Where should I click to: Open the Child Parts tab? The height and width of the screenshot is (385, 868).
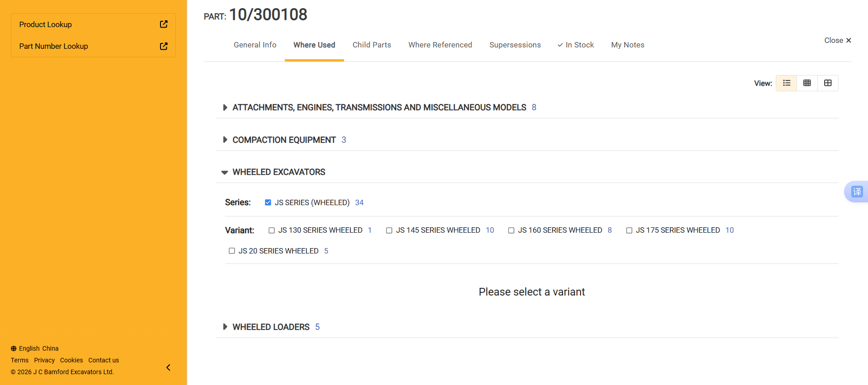point(372,45)
